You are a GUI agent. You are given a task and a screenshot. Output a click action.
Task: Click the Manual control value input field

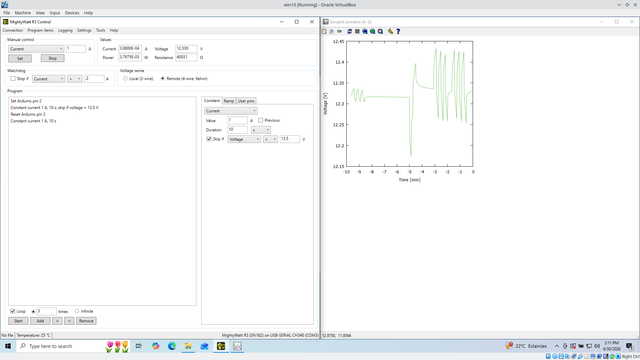(76, 49)
